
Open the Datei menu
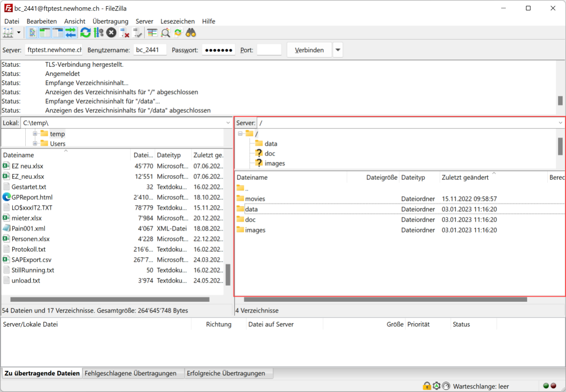point(12,21)
